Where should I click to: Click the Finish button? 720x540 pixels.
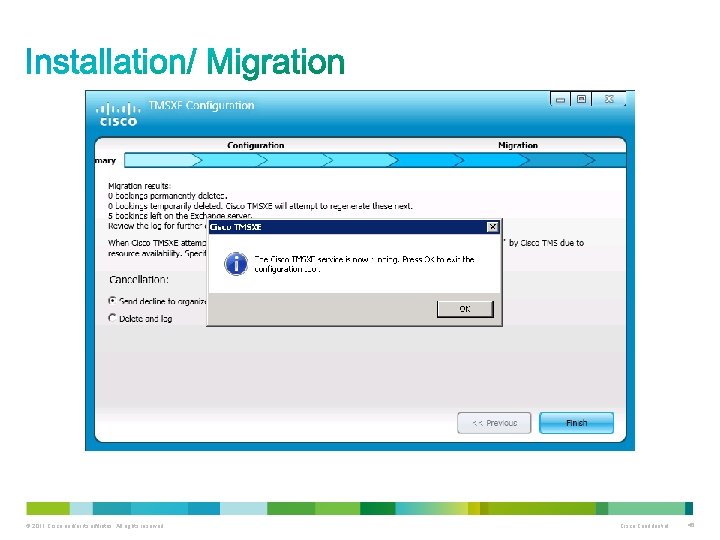click(x=576, y=423)
